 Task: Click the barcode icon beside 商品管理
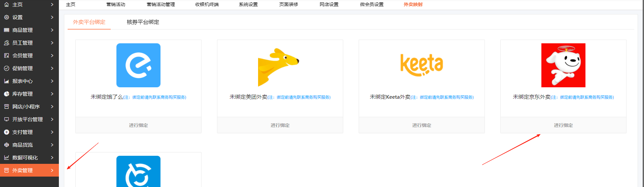click(x=6, y=30)
